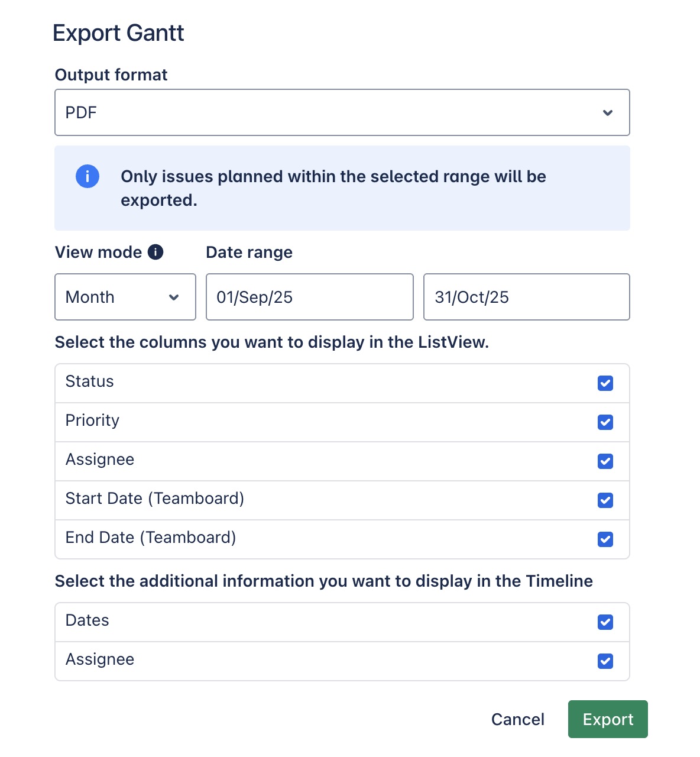Toggle End Date (Teamboard) checkbox
This screenshot has height=757, width=700.
click(x=605, y=539)
